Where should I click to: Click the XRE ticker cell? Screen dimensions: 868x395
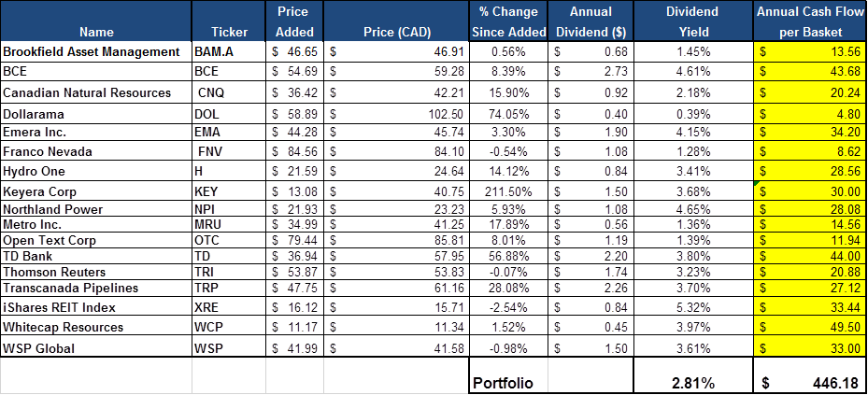(229, 306)
